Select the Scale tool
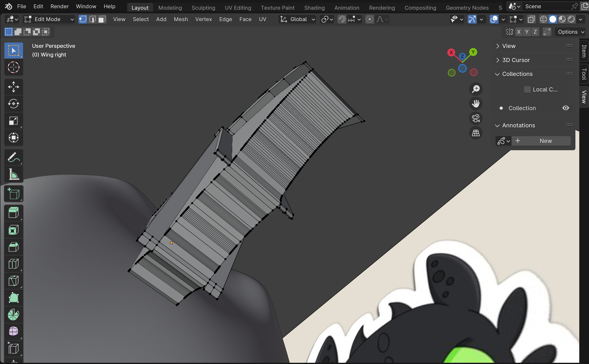589x364 pixels. click(14, 121)
